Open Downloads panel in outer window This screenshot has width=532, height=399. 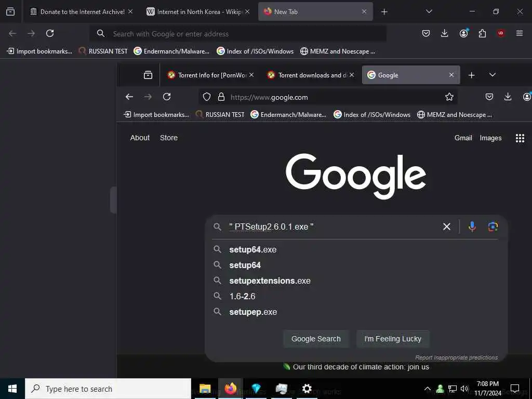(445, 33)
